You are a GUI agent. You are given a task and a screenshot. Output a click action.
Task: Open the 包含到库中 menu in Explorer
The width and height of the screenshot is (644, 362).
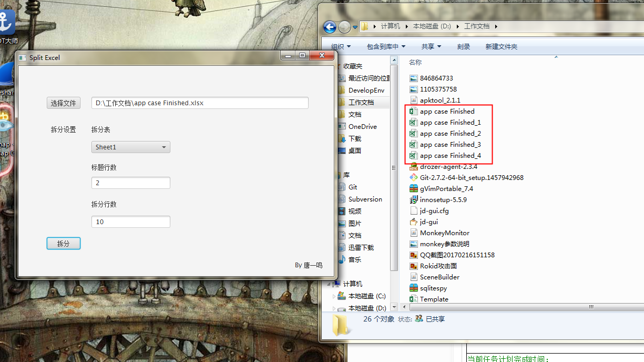coord(386,47)
